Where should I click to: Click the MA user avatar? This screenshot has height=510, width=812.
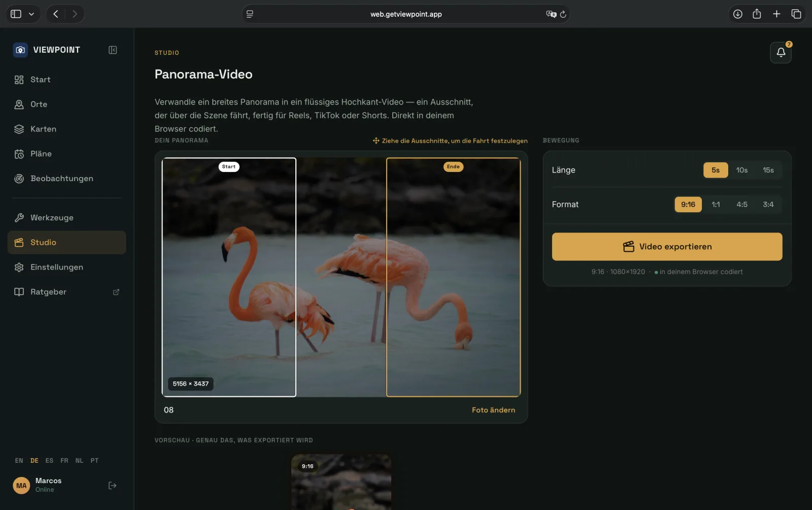tap(21, 486)
